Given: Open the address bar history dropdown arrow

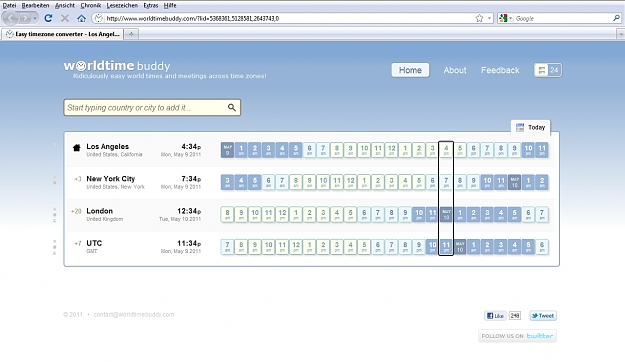Looking at the screenshot, I should [489, 18].
